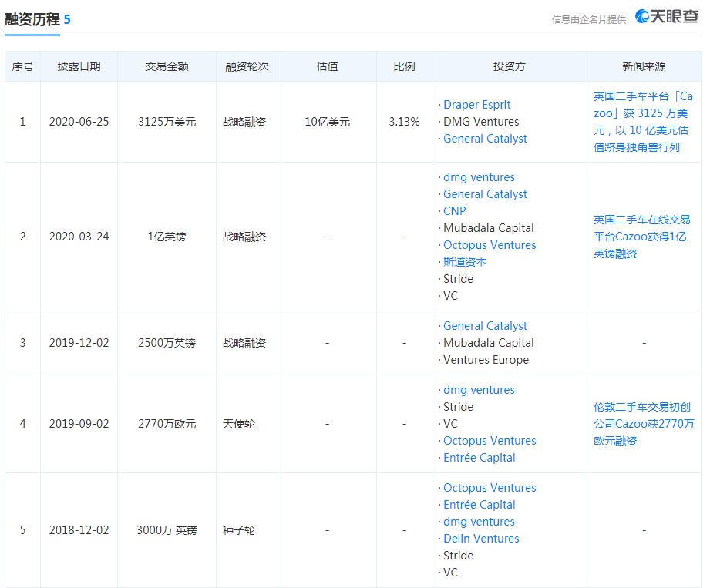
Task: Open Entrée Capital link in row 4
Action: 479,458
